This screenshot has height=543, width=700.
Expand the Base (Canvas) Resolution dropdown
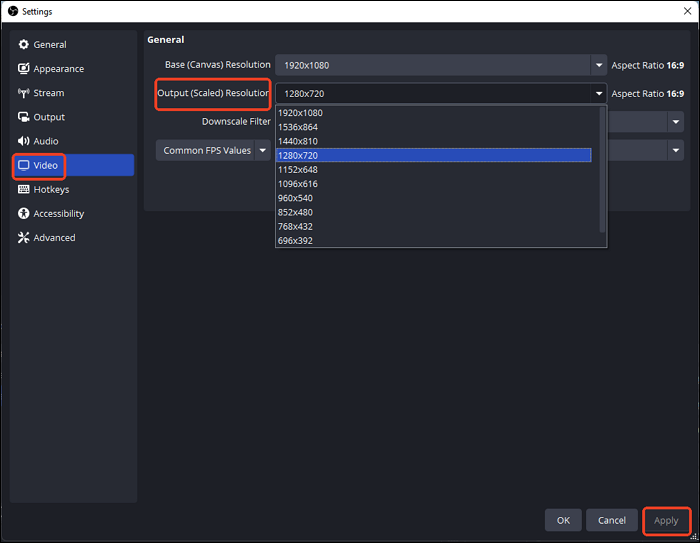point(598,65)
